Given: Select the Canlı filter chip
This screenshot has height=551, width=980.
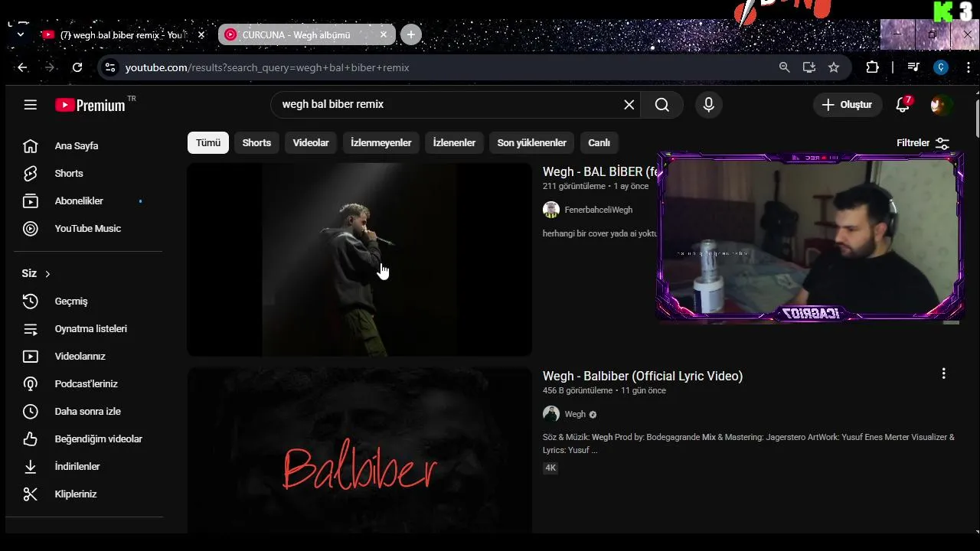Looking at the screenshot, I should click(x=599, y=143).
